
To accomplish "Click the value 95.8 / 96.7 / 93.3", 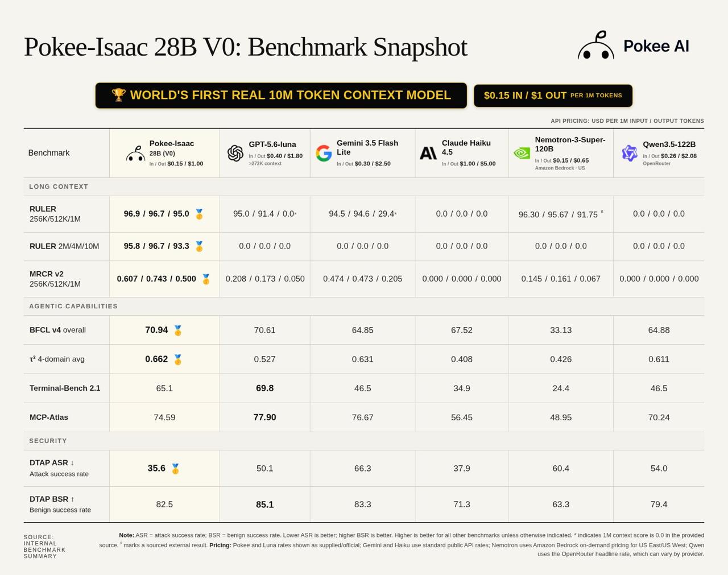I will (156, 246).
